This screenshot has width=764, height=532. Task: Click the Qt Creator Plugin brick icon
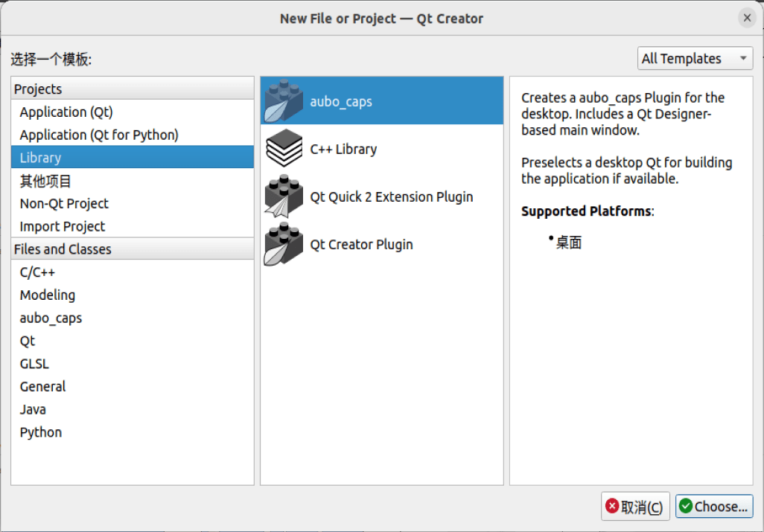pos(284,244)
